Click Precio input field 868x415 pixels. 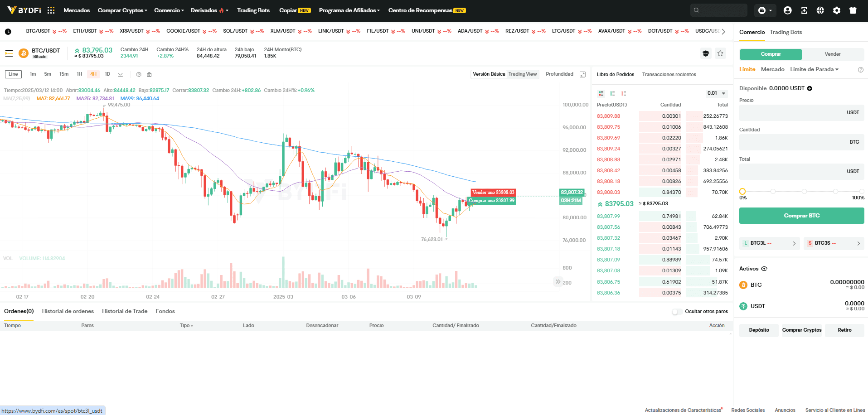point(802,113)
